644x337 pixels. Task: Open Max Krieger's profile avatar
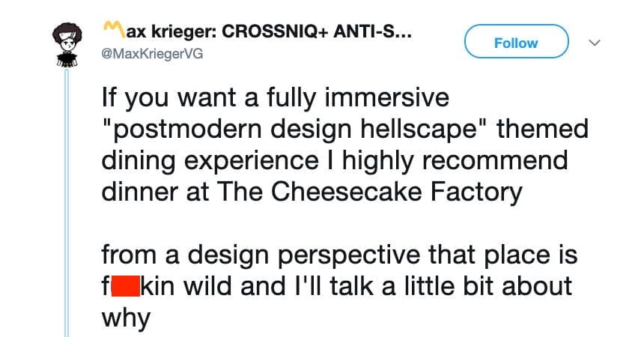pyautogui.click(x=67, y=45)
